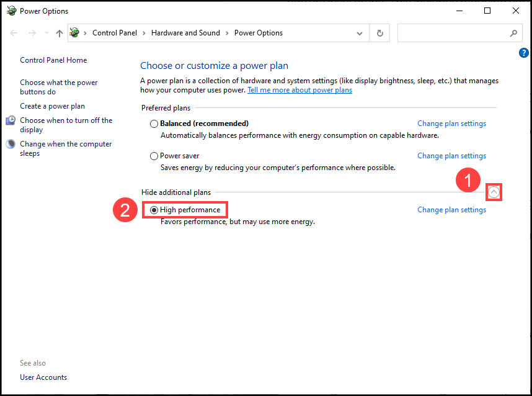The image size is (532, 396).
Task: Click the Power Options battery icon in address bar
Action: tap(74, 33)
